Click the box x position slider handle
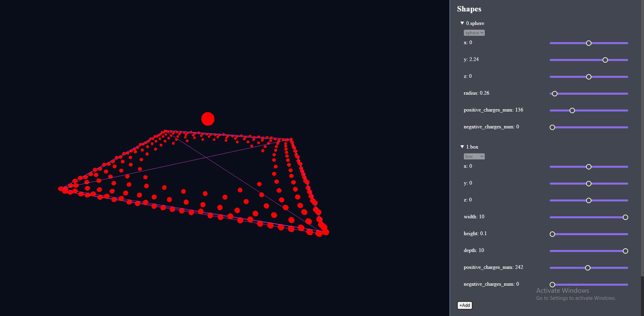 point(588,166)
